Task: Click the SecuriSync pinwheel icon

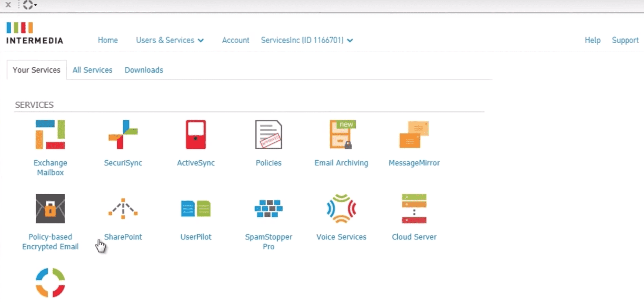Action: (x=123, y=134)
